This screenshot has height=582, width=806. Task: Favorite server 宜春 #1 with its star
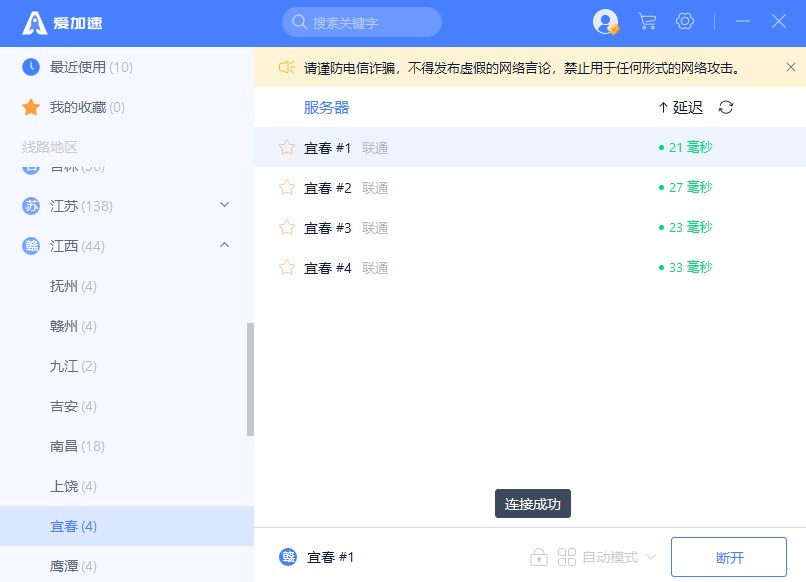click(287, 148)
